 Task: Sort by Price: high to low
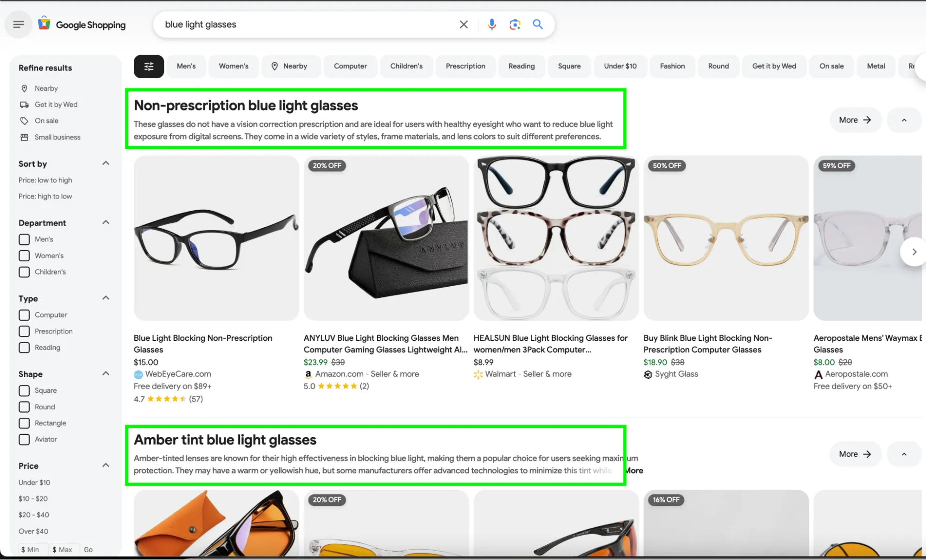coord(45,196)
